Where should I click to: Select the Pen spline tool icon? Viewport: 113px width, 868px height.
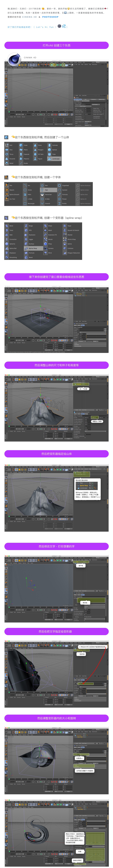tap(7, 185)
